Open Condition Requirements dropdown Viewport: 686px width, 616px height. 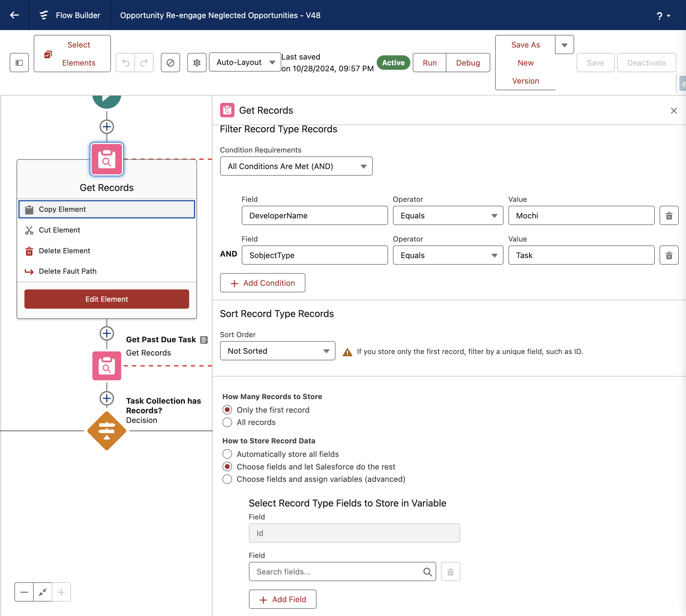(x=296, y=166)
